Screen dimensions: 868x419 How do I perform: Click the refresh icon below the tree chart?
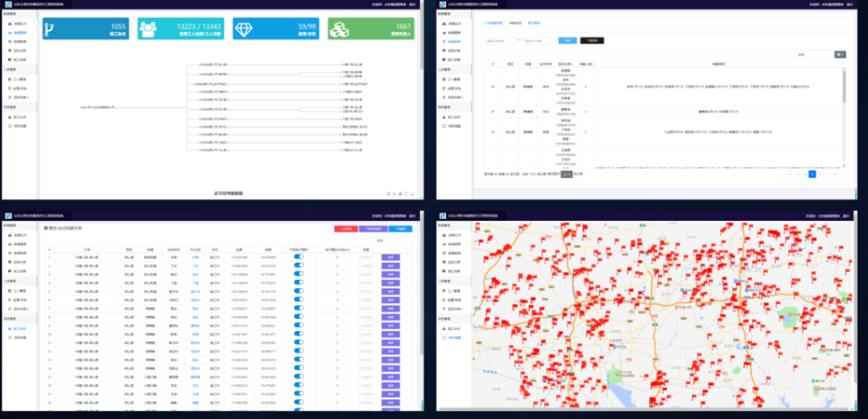pyautogui.click(x=405, y=194)
